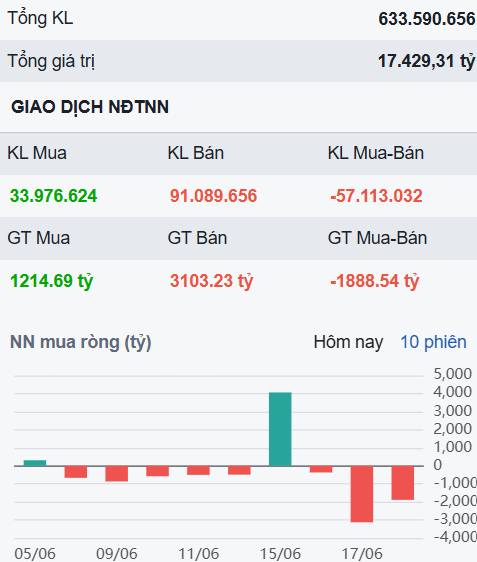Click the GT Bán value 3103.23 tỷ

(211, 281)
